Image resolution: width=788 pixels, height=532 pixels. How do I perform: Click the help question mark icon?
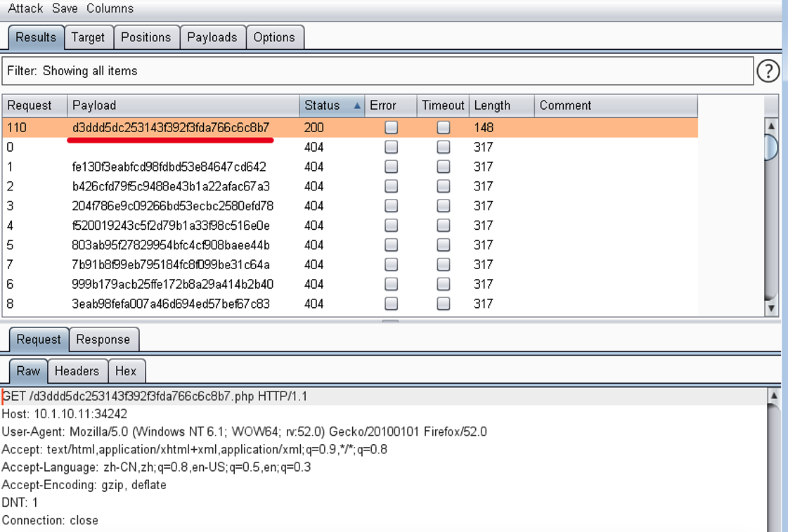click(x=768, y=70)
